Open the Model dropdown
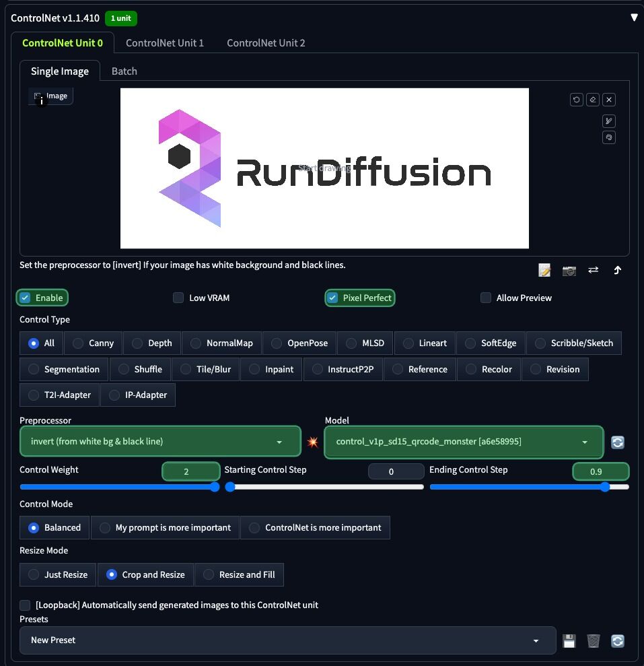The width and height of the screenshot is (644, 666). [464, 442]
